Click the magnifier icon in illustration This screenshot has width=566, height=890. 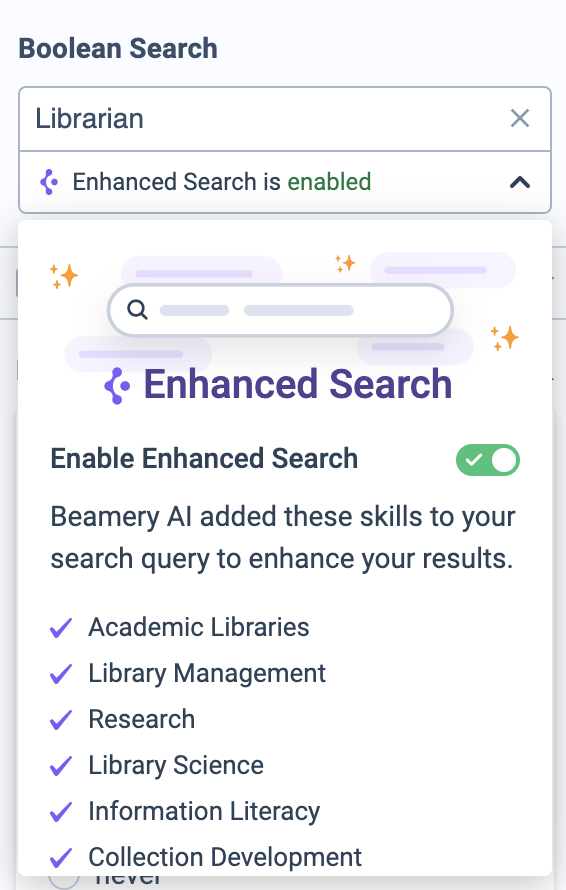point(137,310)
